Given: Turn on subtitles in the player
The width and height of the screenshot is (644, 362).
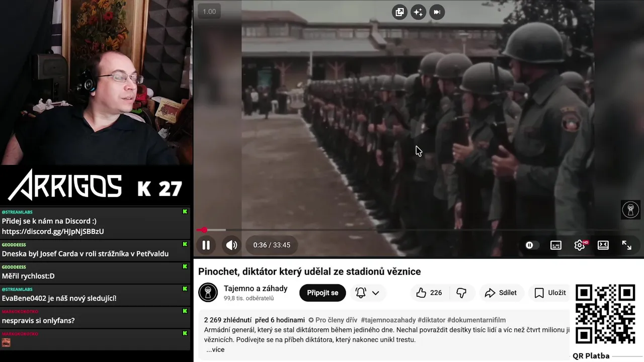Looking at the screenshot, I should (556, 245).
